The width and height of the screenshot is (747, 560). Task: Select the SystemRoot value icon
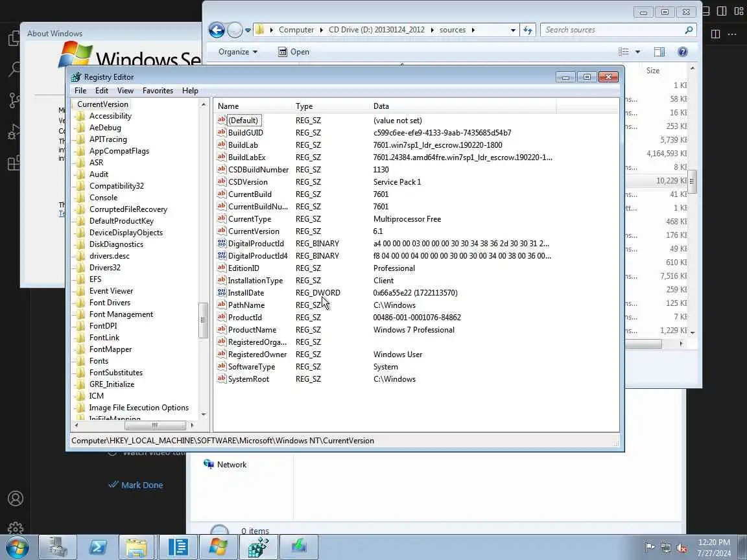[x=222, y=379]
